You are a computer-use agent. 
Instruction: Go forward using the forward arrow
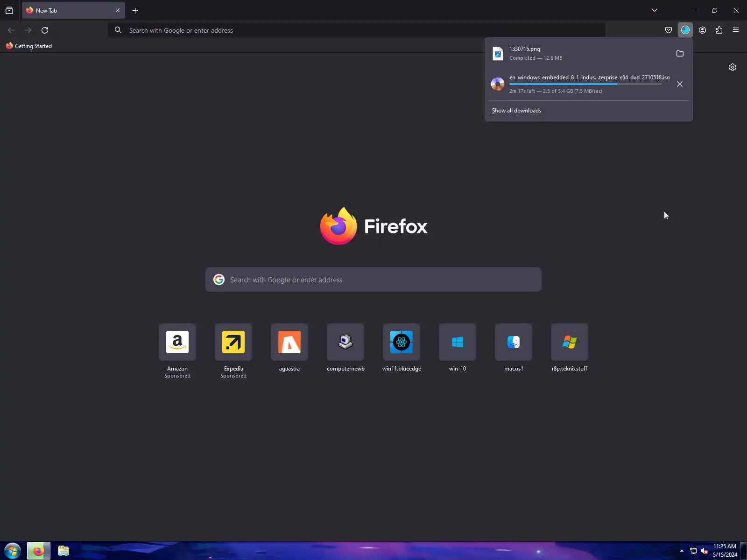tap(28, 30)
